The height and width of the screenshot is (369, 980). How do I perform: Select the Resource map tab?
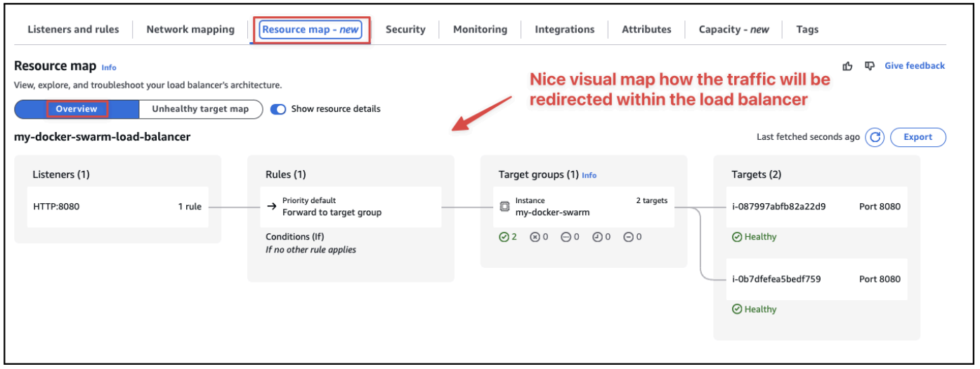click(x=311, y=30)
